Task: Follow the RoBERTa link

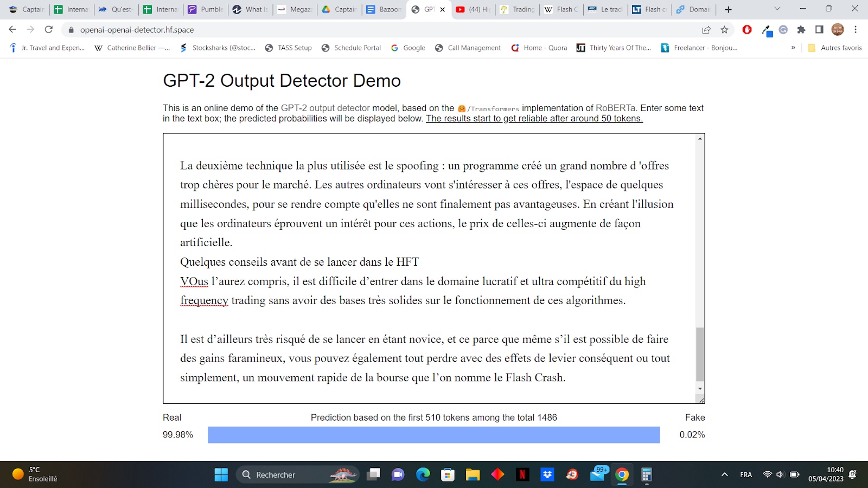Action: coord(615,108)
